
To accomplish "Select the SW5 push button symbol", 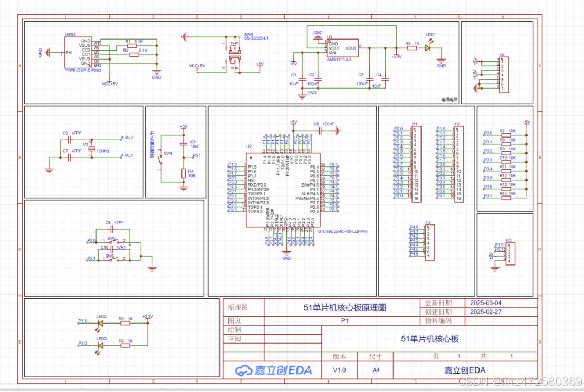I will [114, 241].
